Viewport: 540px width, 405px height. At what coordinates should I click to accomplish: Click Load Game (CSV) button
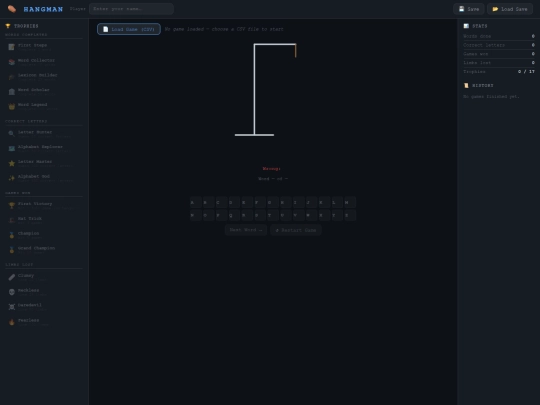click(x=129, y=29)
